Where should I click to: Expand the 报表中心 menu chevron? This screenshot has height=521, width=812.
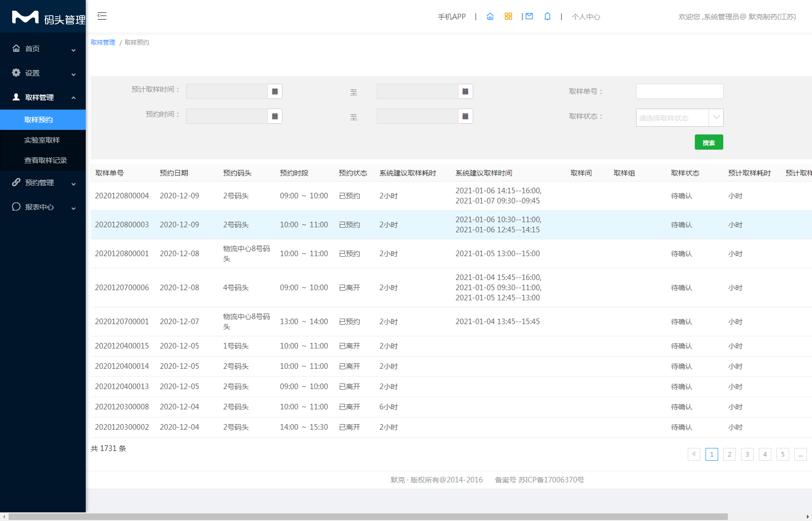(74, 208)
